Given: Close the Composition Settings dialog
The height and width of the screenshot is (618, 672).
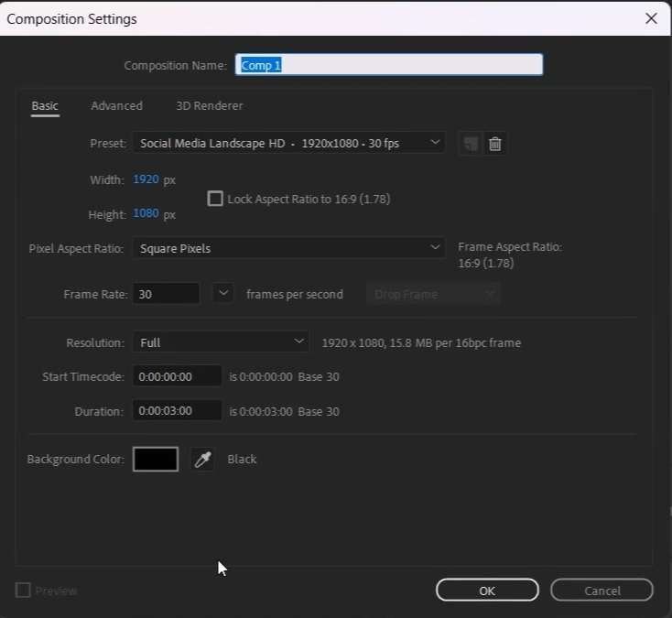Looking at the screenshot, I should 651,18.
